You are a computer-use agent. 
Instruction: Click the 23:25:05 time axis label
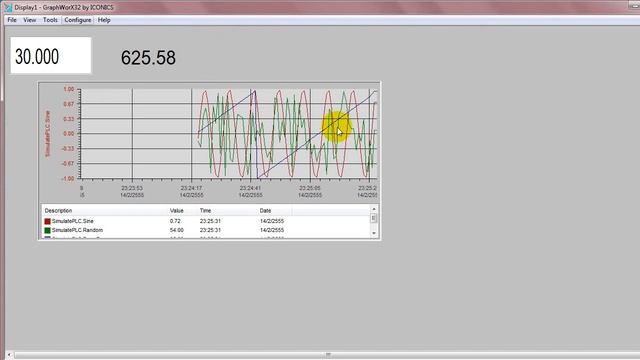[x=310, y=188]
